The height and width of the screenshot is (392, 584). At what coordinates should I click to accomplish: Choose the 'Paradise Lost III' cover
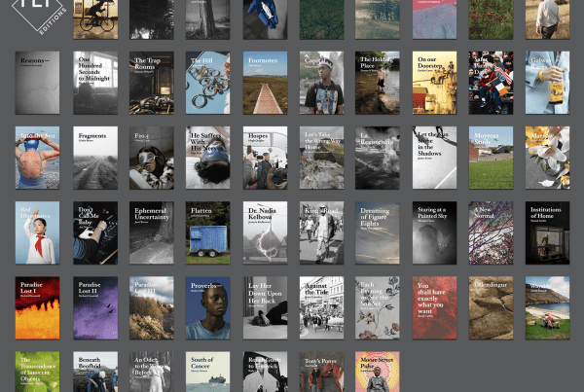[x=152, y=308]
